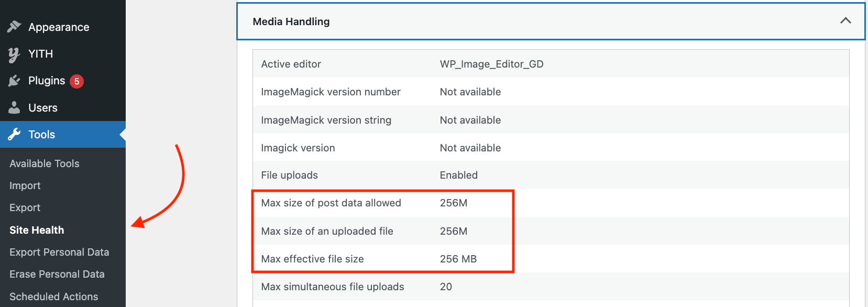The width and height of the screenshot is (868, 307).
Task: Open the Users menu
Action: [63, 107]
